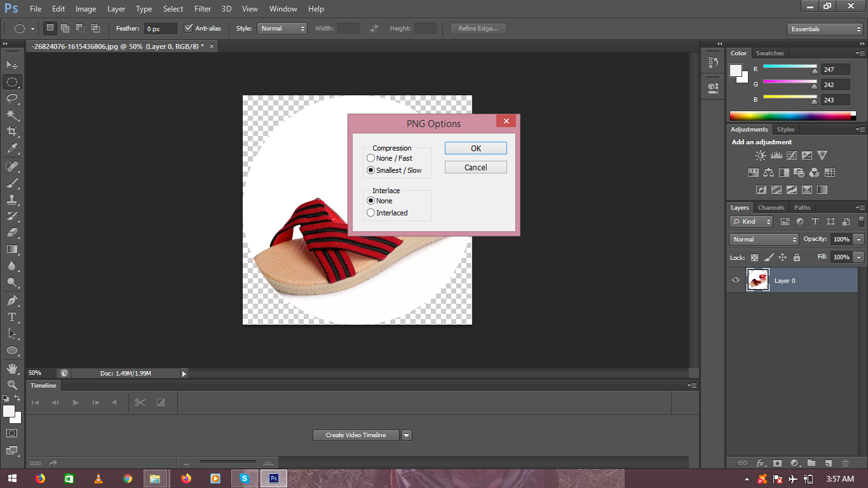Click the Split at Playhead scissors icon
This screenshot has width=868, height=488.
pyautogui.click(x=140, y=402)
